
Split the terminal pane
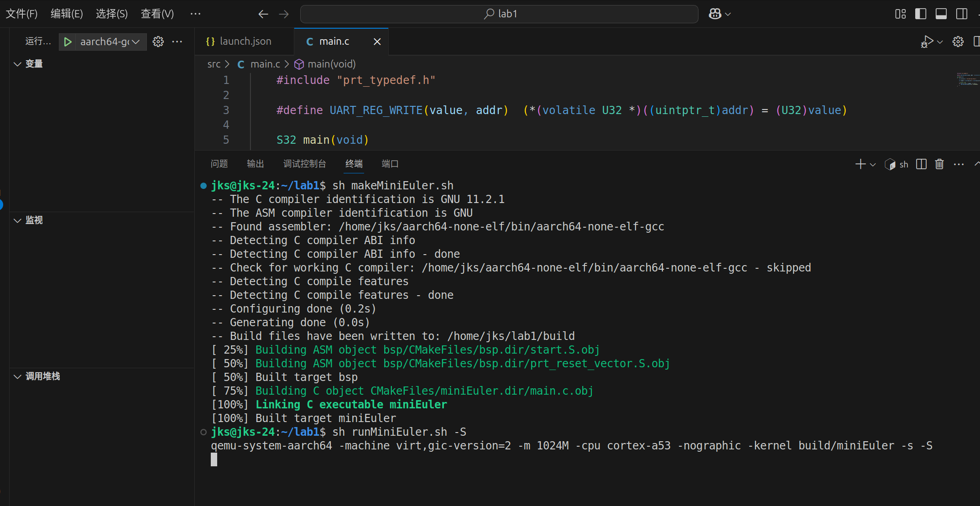point(921,164)
